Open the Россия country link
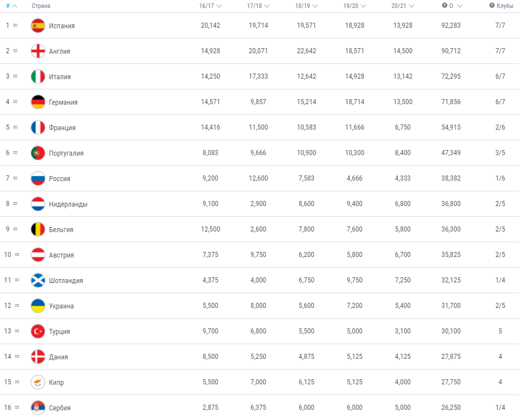519x420 pixels. coord(59,179)
